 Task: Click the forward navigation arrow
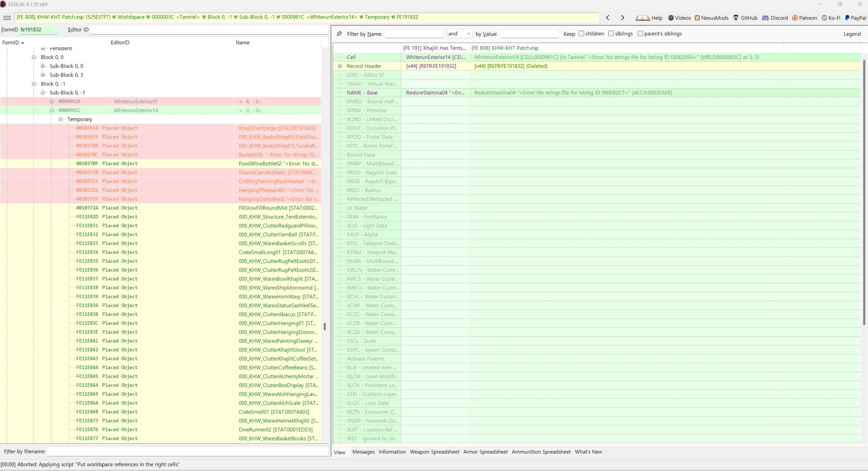tap(623, 18)
